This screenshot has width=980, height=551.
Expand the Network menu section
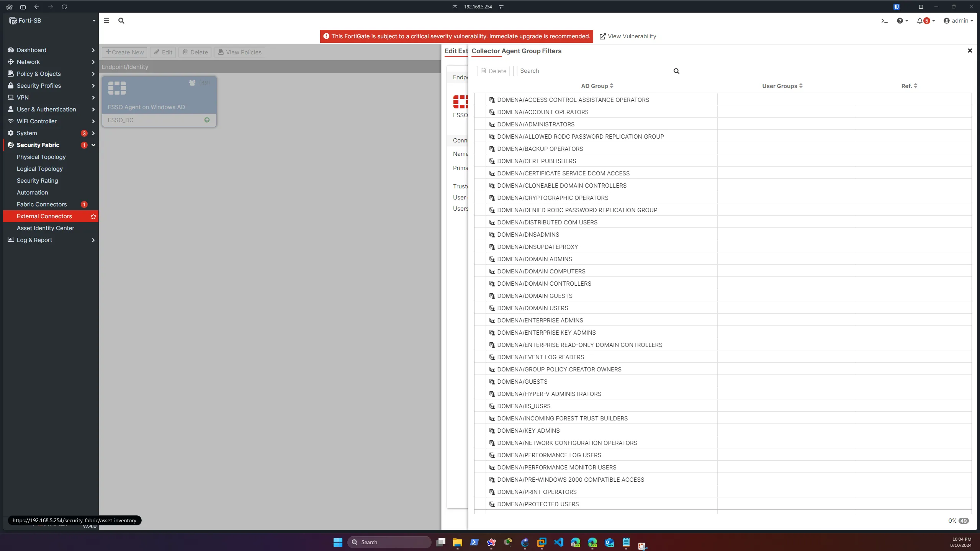(51, 62)
